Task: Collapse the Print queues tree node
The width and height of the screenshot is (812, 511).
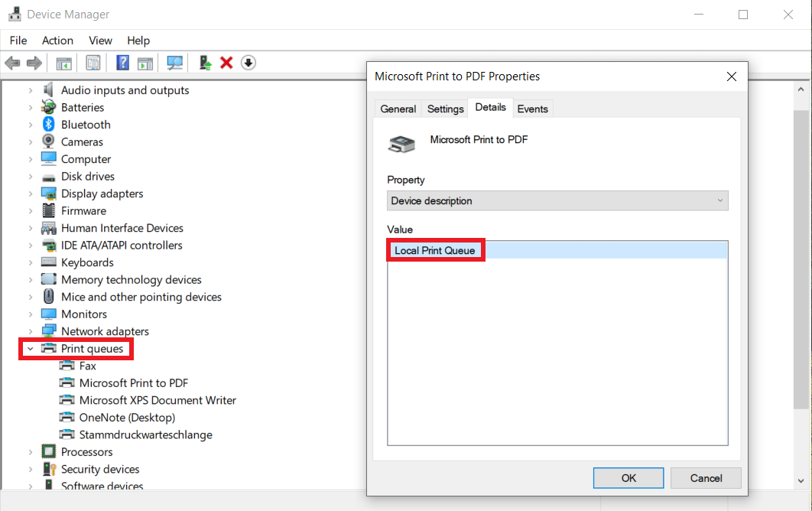Action: tap(30, 348)
